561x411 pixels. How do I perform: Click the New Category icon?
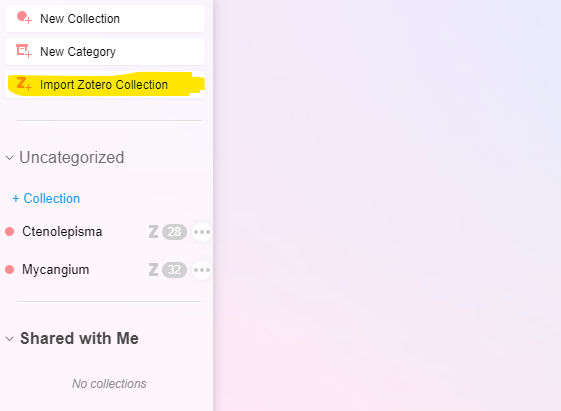coord(24,51)
